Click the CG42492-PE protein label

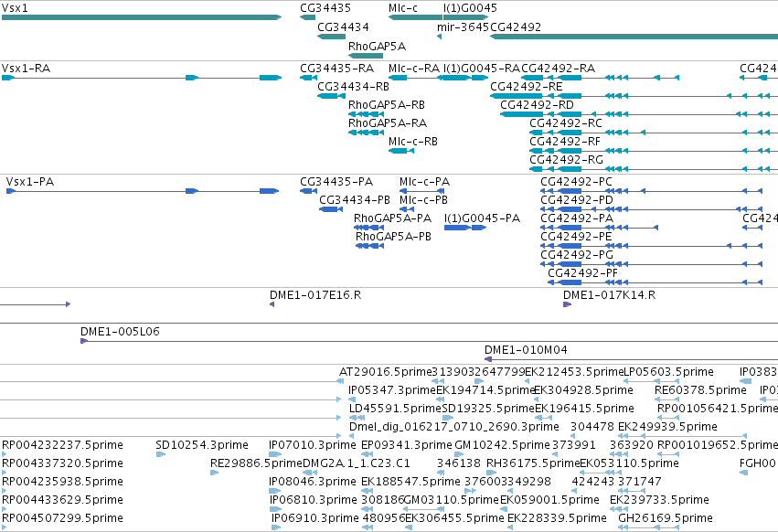pos(576,237)
